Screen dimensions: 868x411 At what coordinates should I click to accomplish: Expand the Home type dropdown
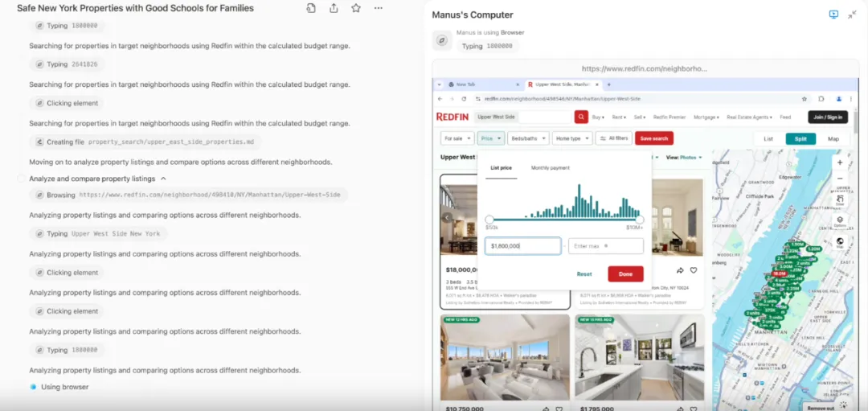[x=572, y=138]
